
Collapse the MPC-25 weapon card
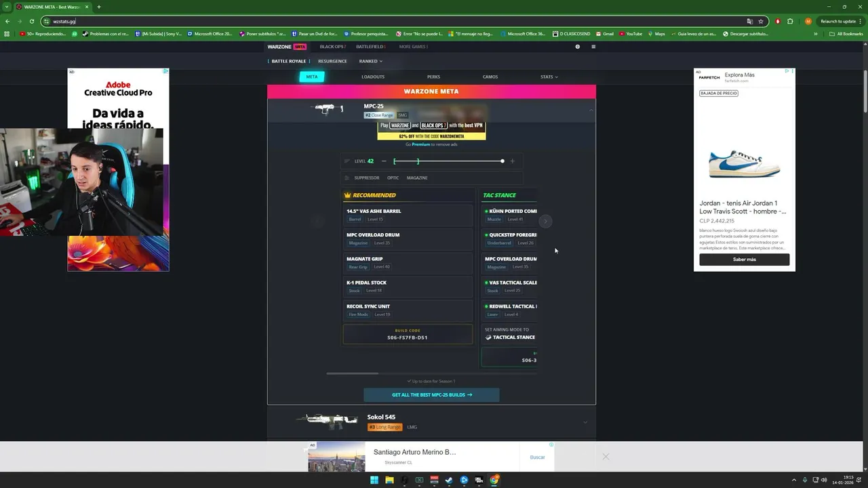pos(591,110)
